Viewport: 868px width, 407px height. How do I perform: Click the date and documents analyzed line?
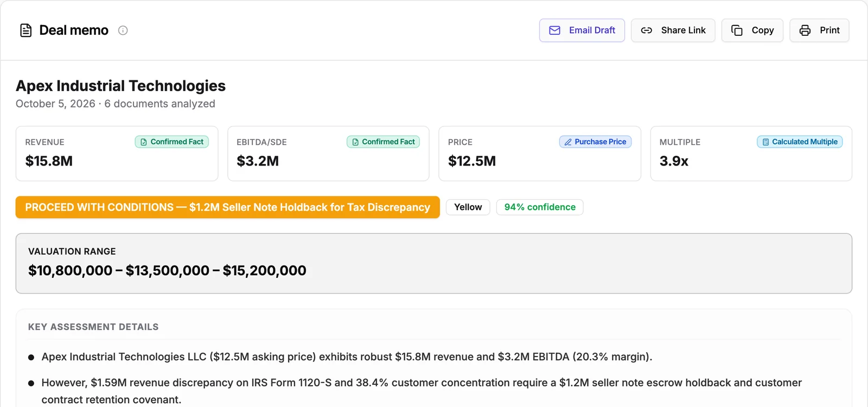tap(116, 104)
